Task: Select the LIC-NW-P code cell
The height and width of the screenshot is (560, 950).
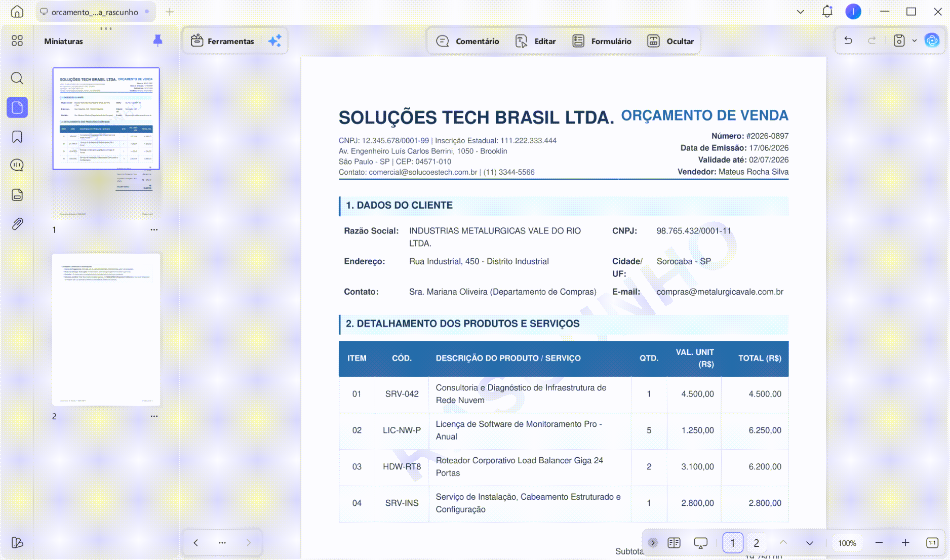Action: [x=402, y=430]
